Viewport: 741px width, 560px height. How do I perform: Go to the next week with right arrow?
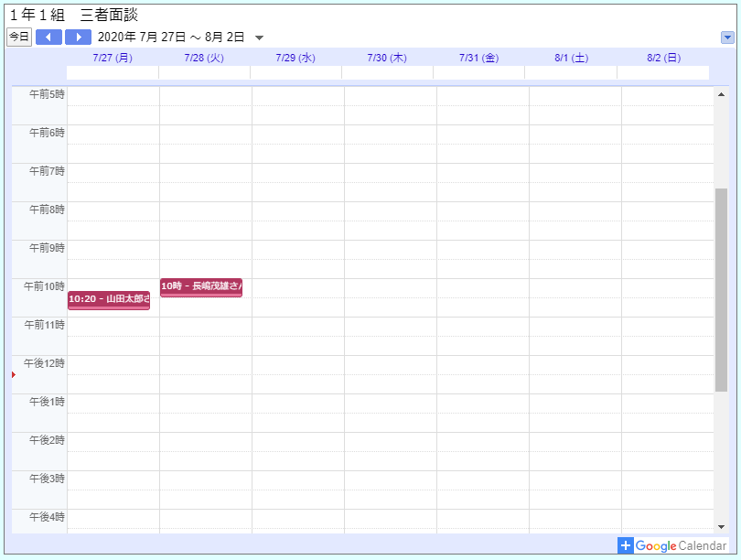click(79, 37)
